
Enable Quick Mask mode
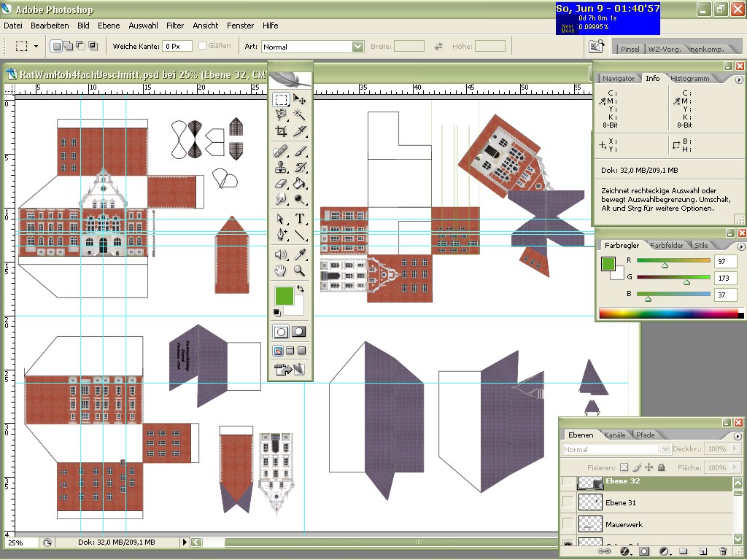[298, 332]
